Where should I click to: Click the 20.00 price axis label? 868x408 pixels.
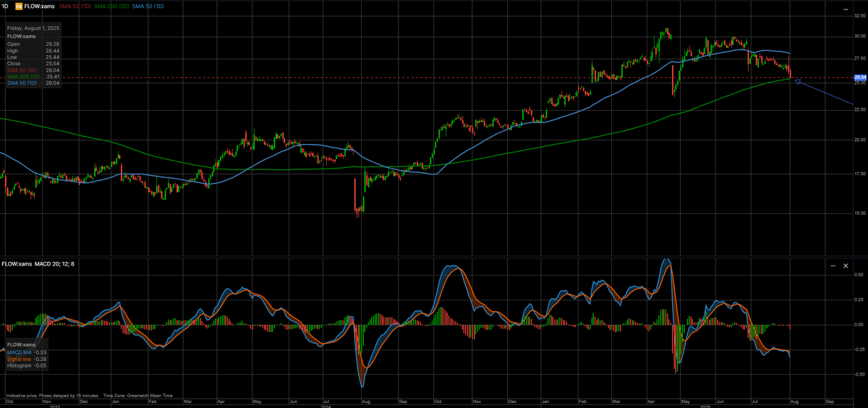[x=860, y=140]
